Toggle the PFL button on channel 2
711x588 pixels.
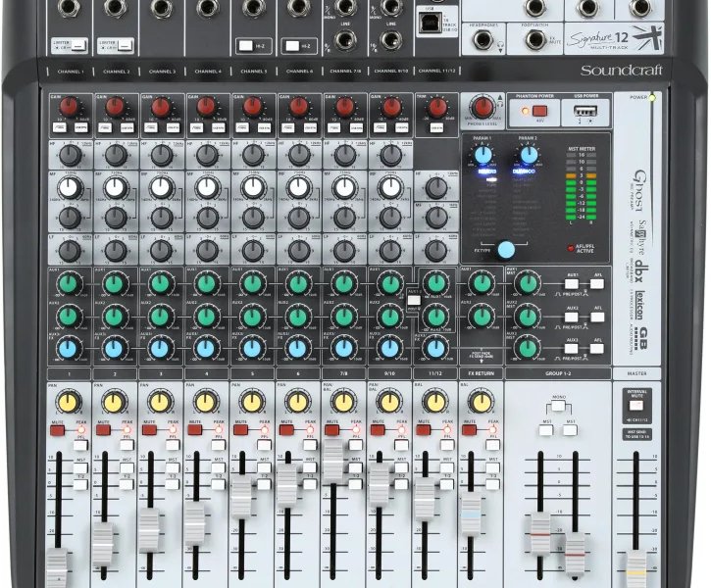pos(127,445)
